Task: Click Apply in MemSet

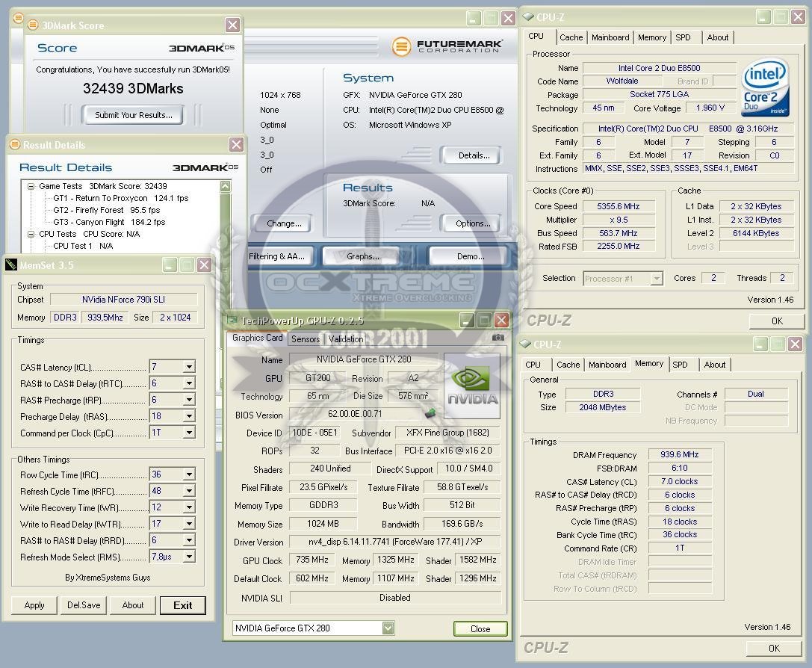Action: click(34, 604)
